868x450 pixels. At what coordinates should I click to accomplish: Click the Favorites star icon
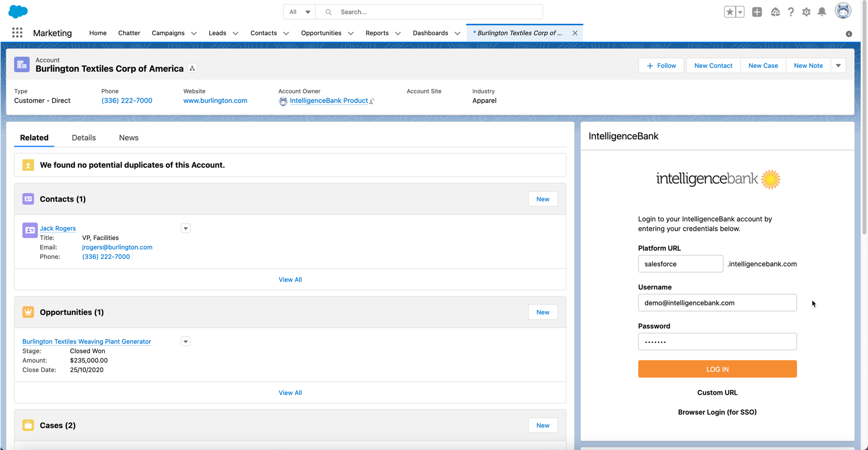tap(730, 12)
